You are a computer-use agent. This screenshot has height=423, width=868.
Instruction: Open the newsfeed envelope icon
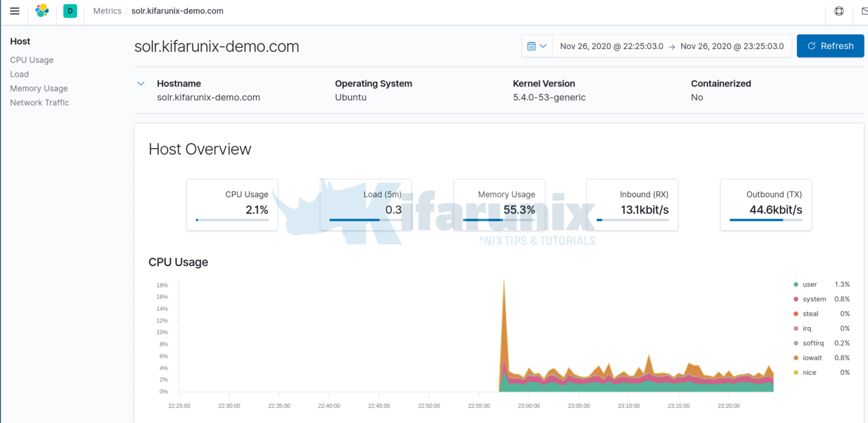863,11
